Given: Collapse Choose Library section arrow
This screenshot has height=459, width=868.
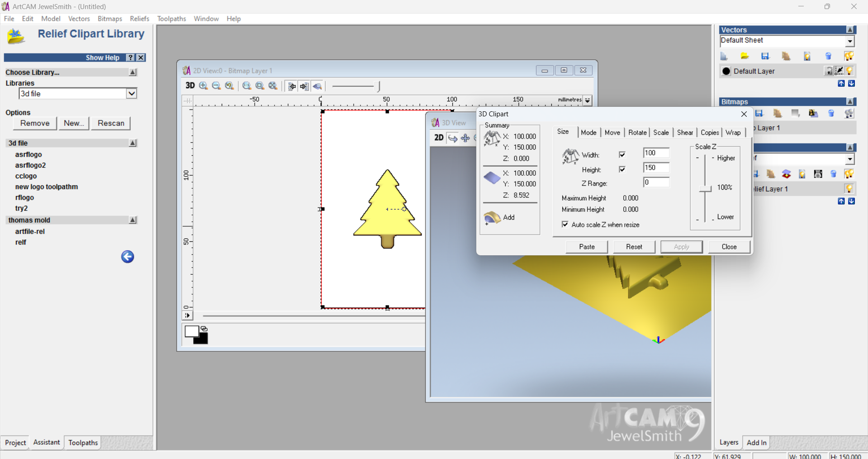Looking at the screenshot, I should click(x=133, y=72).
